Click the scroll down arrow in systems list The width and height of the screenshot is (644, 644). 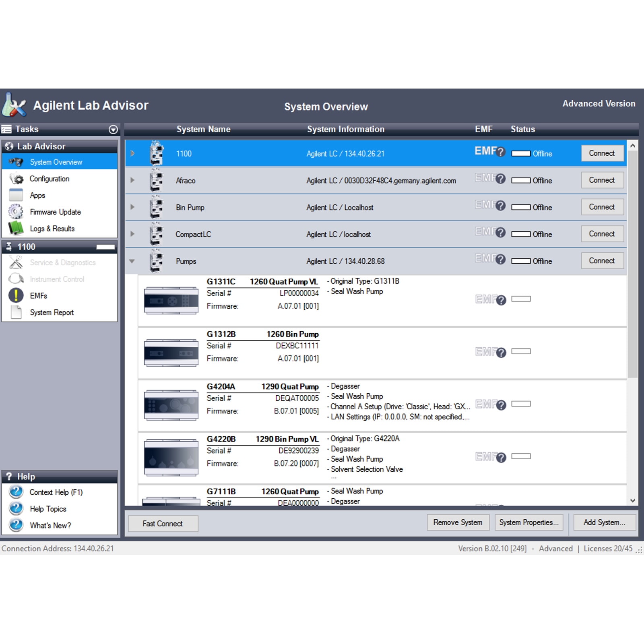(x=633, y=501)
